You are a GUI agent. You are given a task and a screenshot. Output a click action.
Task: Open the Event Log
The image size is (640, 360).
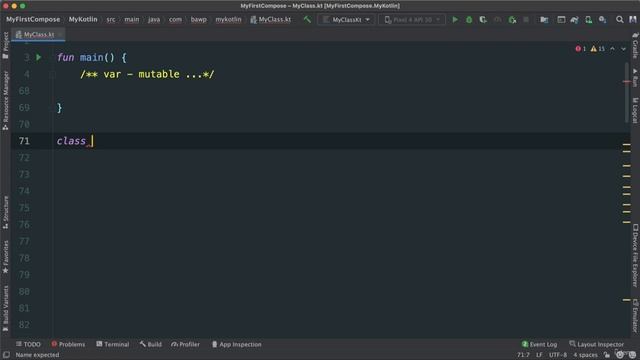(x=539, y=344)
